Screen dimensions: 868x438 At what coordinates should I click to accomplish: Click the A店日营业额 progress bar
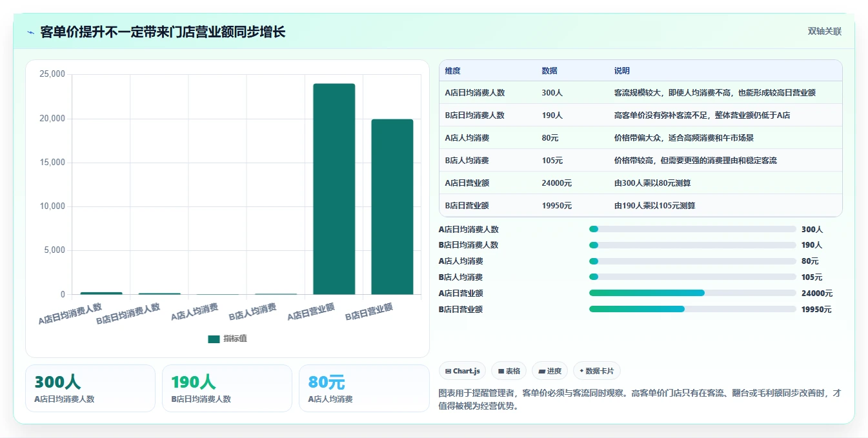(x=692, y=293)
